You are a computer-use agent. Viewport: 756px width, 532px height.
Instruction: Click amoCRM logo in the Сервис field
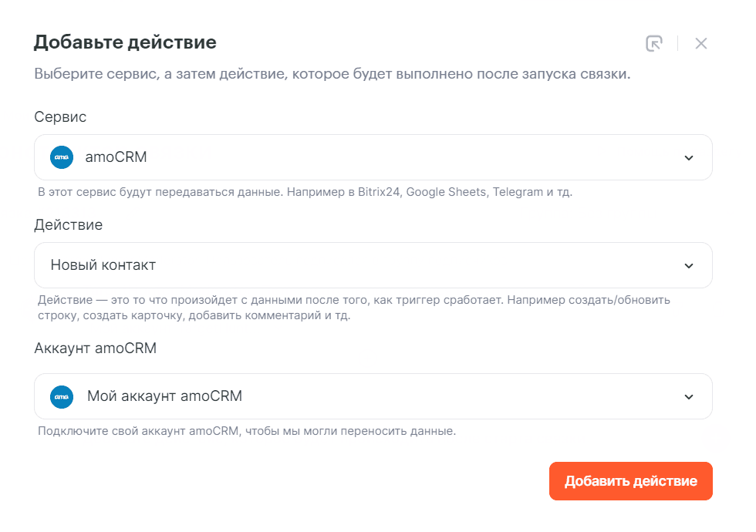[x=62, y=157]
